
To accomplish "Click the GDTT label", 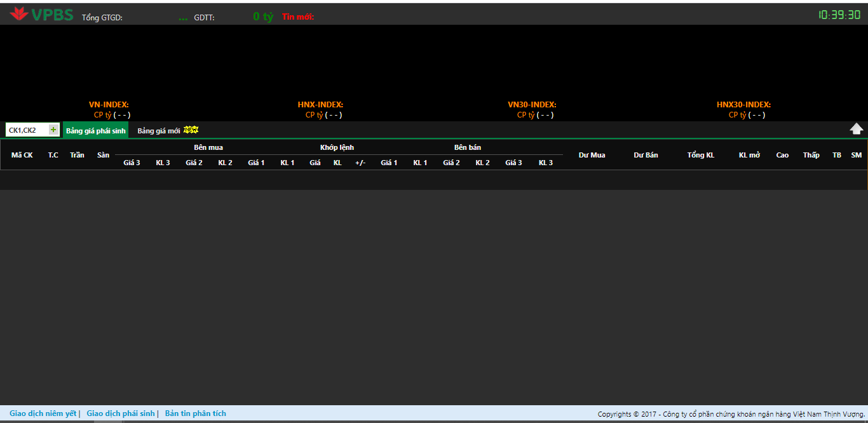I will (x=205, y=18).
